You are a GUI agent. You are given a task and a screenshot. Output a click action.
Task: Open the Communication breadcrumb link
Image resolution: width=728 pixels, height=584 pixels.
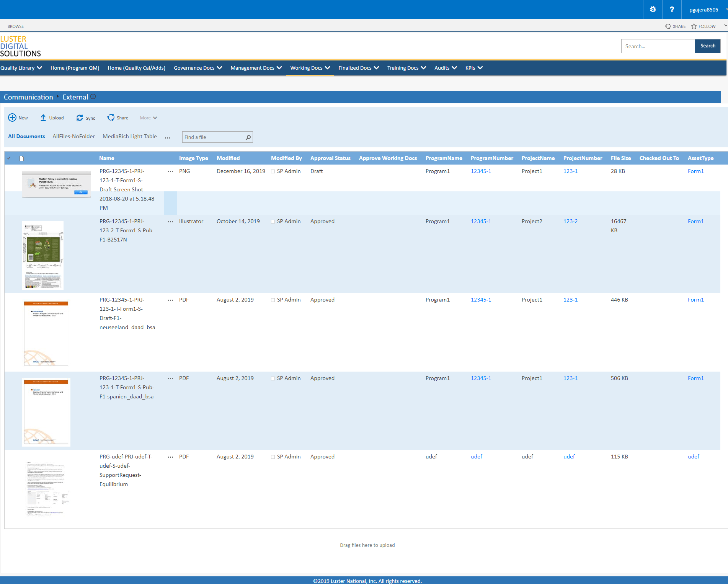tap(28, 97)
